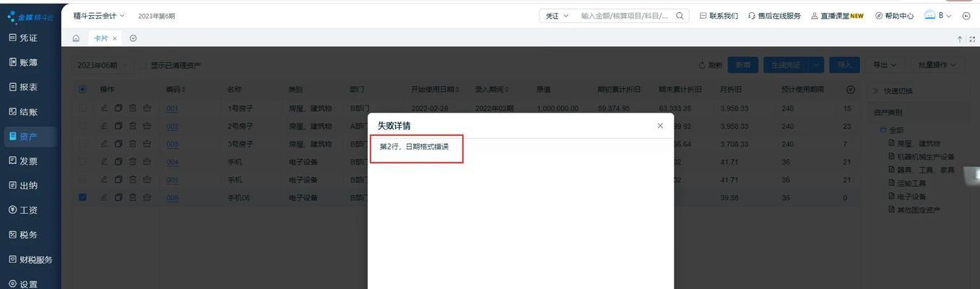
Task: Click the edit pencil icon for row 001
Action: 104,108
